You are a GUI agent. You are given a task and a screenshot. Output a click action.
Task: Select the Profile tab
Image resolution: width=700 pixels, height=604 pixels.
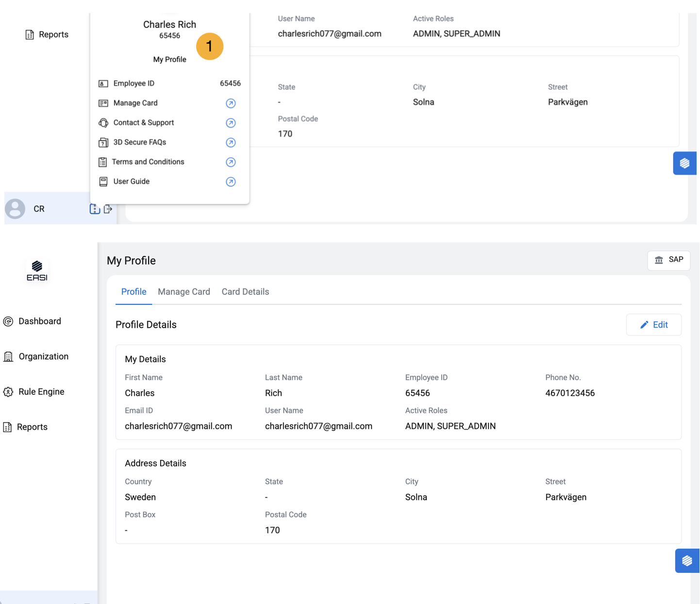[x=133, y=292]
